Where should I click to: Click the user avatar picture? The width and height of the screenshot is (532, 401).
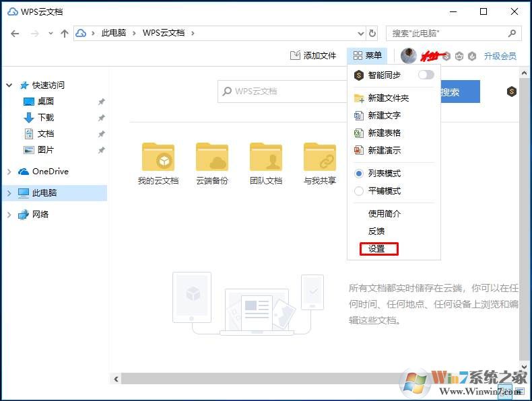408,56
